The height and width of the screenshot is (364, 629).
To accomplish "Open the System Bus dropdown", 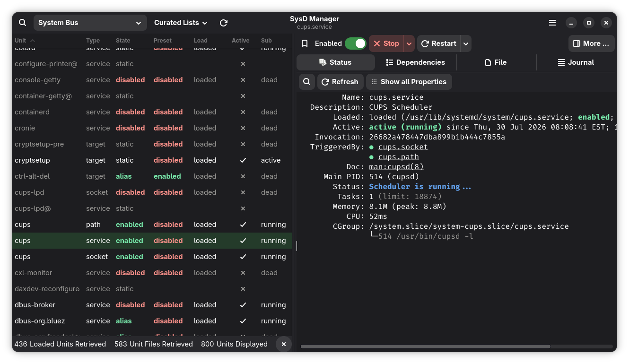I will point(90,23).
